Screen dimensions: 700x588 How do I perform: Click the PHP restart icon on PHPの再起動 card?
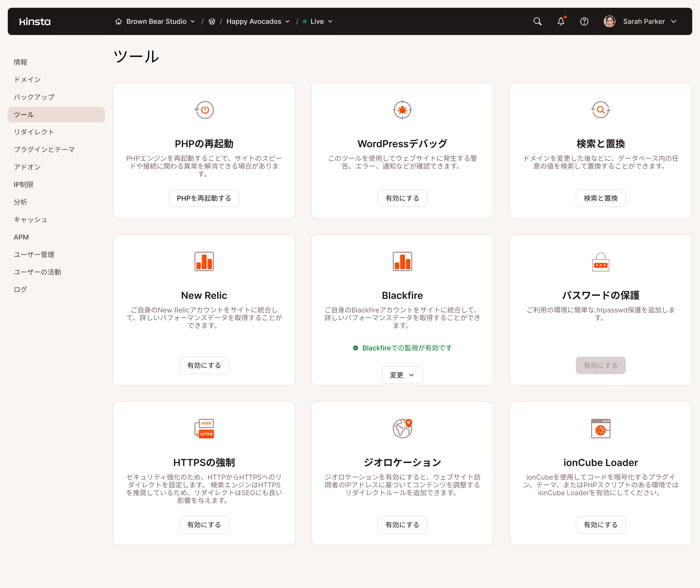204,110
